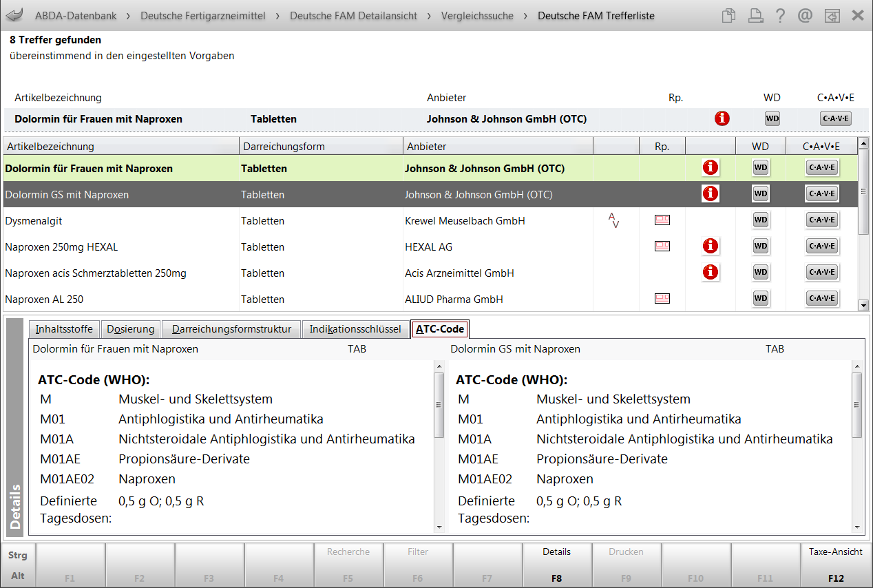Screen dimensions: 873x588
Task: Navigate to ABDA-Datenbank in the breadcrumb
Action: point(76,15)
